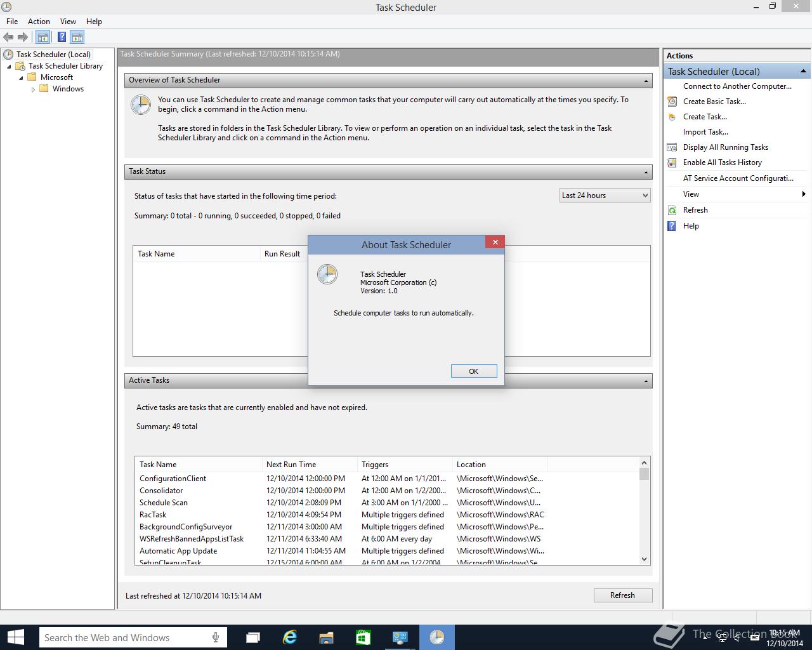The width and height of the screenshot is (812, 650).
Task: Switch to the Task Scheduler taskbar button
Action: (436, 637)
